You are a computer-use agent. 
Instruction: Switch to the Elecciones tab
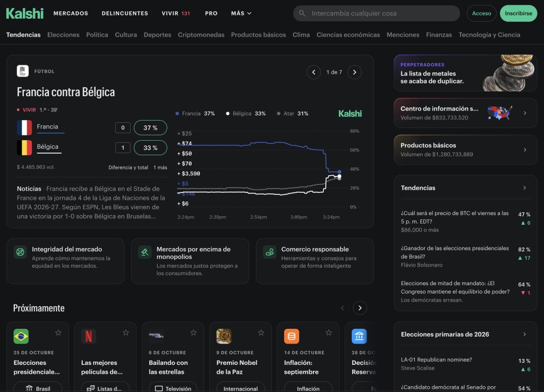63,35
